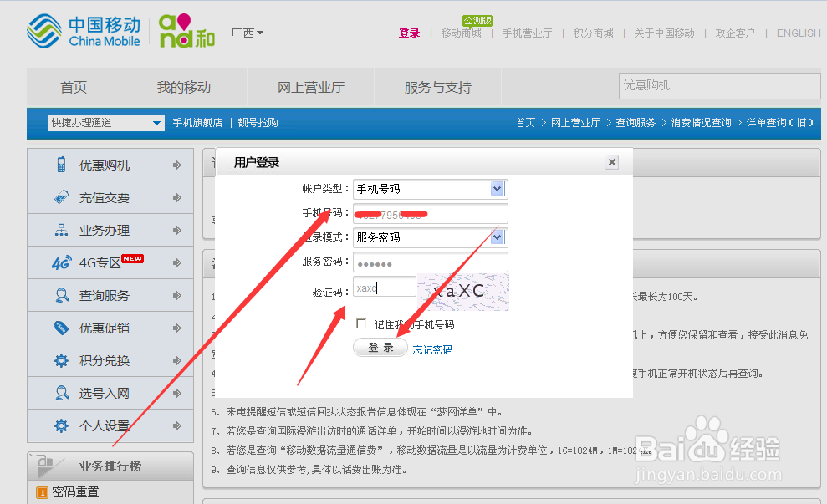Image resolution: width=827 pixels, height=504 pixels.
Task: Click 首页 in the breadcrumb
Action: point(525,123)
